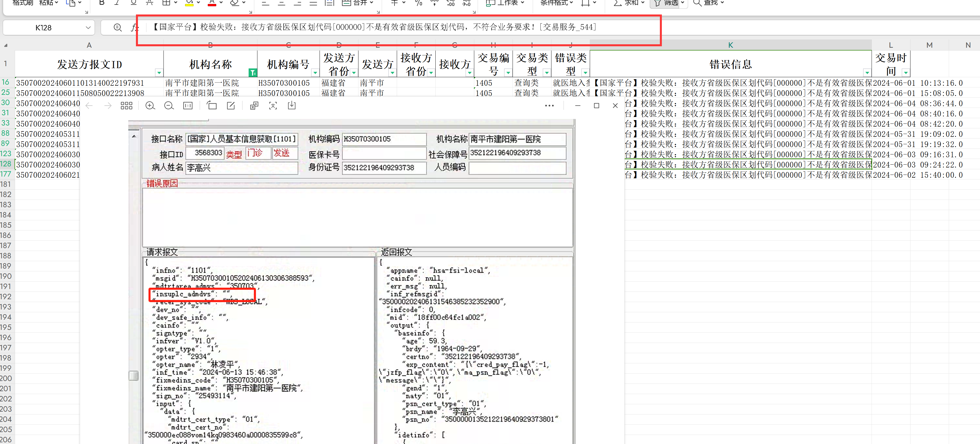Click the translate image icon

tap(254, 106)
